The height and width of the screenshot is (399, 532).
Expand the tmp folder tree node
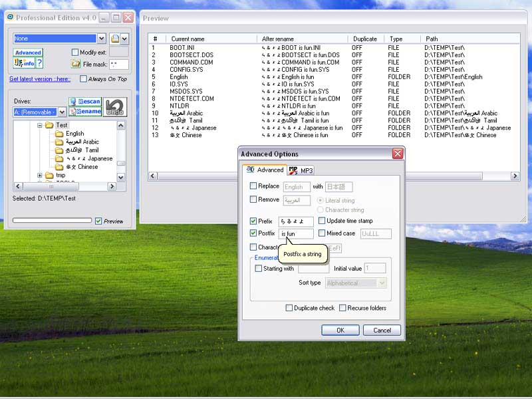point(40,176)
